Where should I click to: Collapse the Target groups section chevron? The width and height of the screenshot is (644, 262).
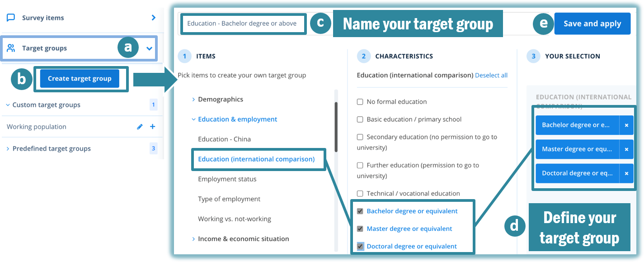coord(150,48)
